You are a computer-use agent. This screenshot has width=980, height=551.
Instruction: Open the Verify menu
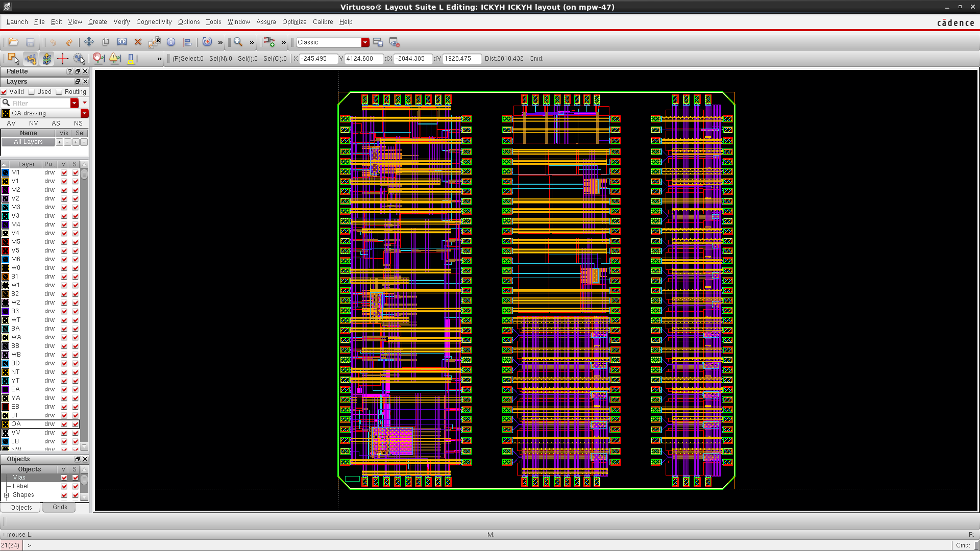(121, 22)
